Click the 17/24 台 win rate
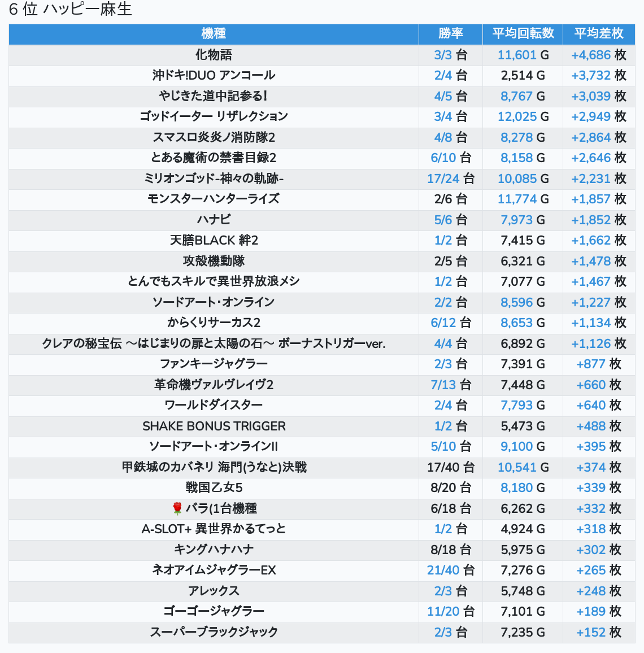This screenshot has height=653, width=644. (x=451, y=179)
